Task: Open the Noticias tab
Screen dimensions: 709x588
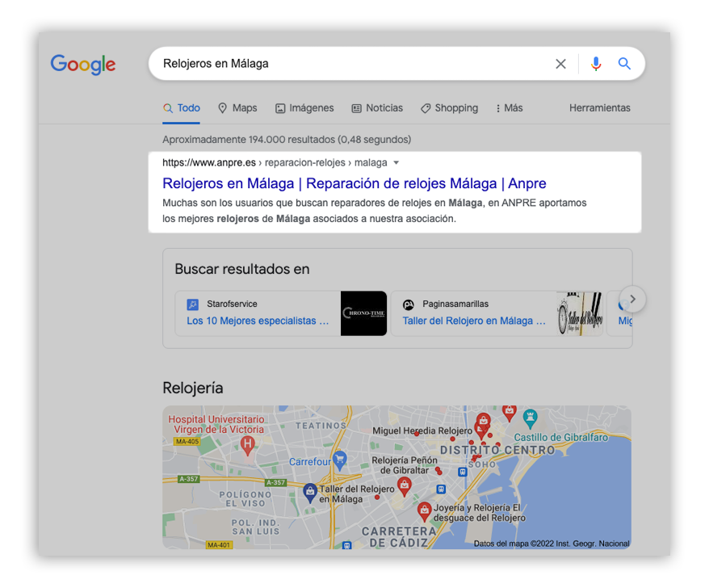Action: [x=377, y=108]
